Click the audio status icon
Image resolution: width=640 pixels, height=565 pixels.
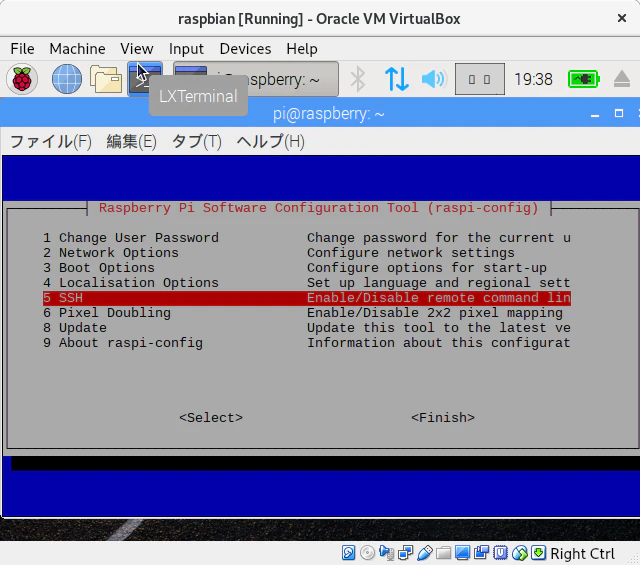(x=386, y=553)
